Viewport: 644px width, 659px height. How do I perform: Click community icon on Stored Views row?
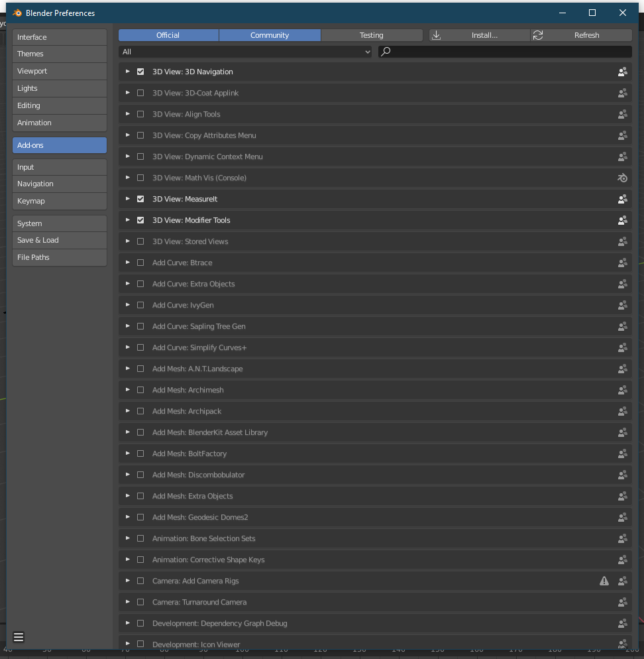pyautogui.click(x=623, y=242)
